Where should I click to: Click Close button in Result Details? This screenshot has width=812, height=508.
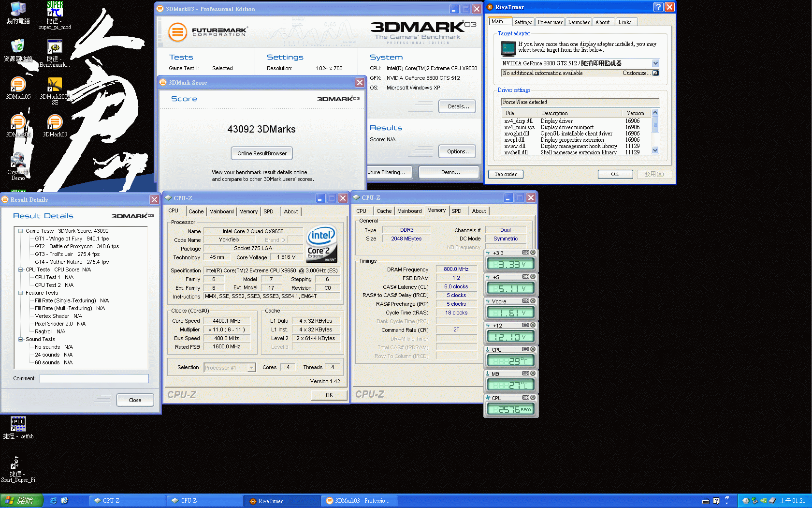(135, 400)
